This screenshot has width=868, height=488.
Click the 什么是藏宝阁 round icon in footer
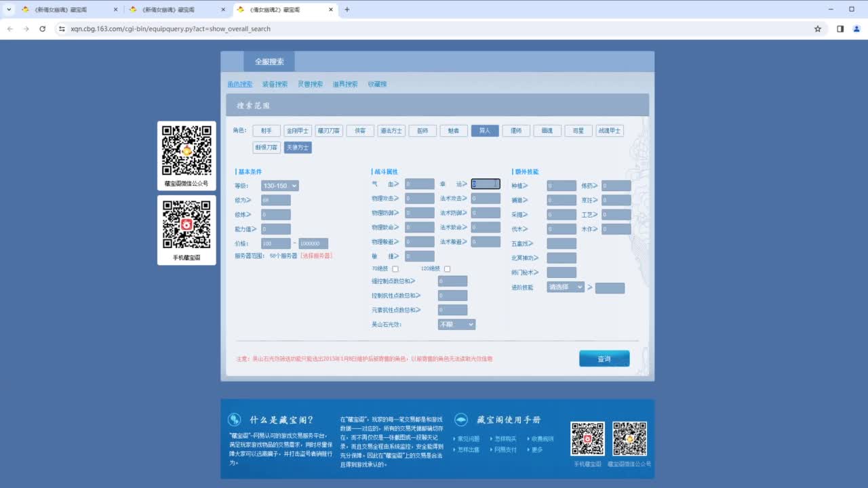(235, 420)
